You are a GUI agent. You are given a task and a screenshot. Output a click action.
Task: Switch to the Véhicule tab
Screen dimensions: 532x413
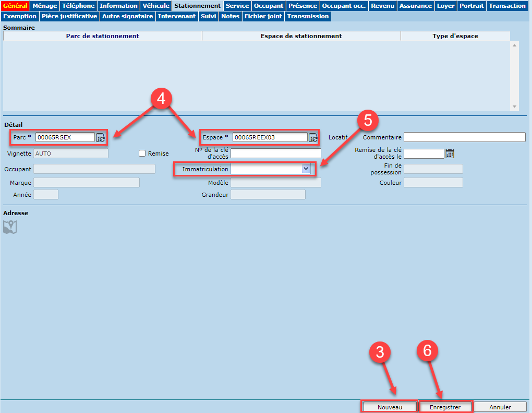[x=156, y=6]
